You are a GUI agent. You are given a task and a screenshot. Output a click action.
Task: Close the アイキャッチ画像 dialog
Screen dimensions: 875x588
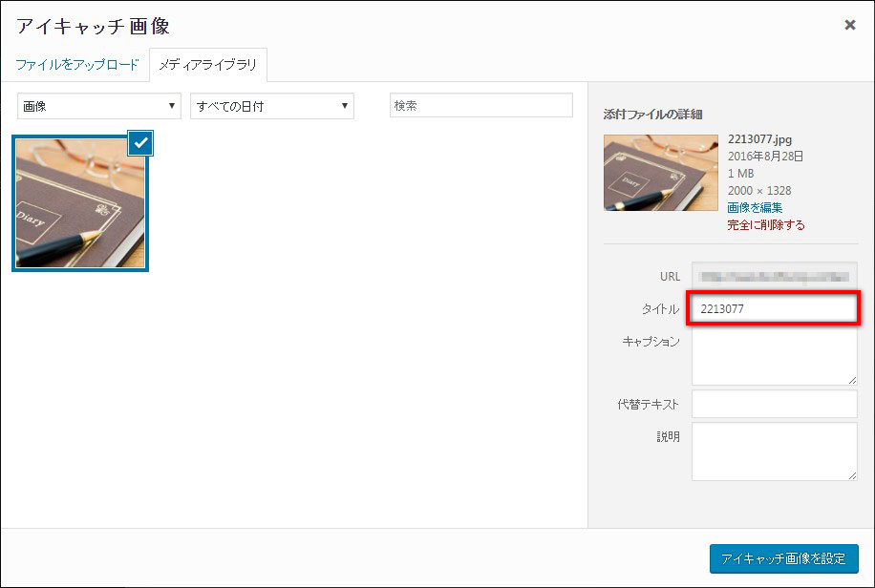click(849, 25)
